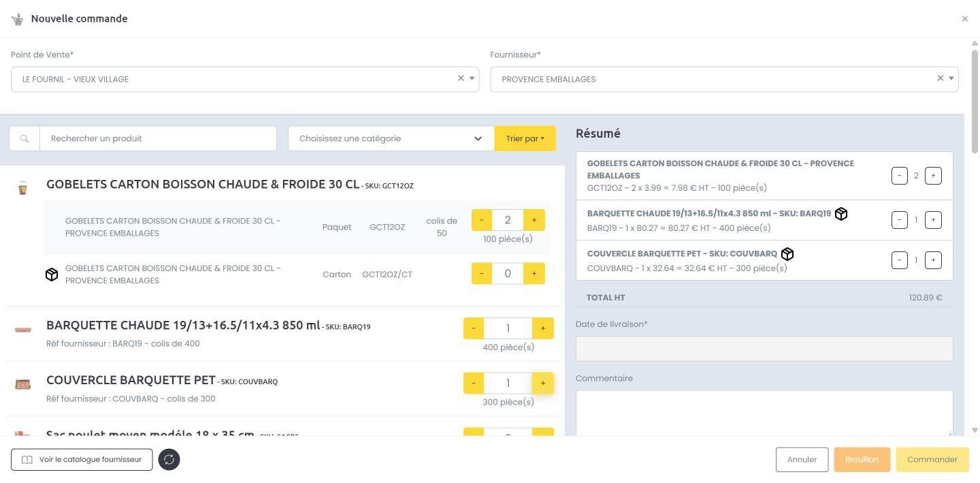Click the Commentaire text area

[x=764, y=413]
